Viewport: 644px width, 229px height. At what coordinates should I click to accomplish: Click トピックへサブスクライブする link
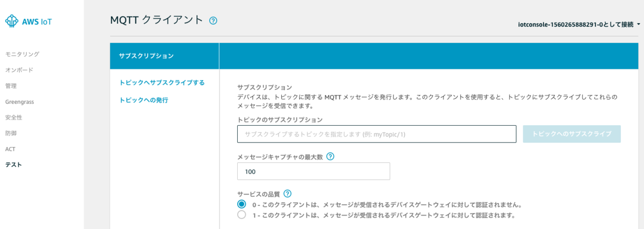162,83
